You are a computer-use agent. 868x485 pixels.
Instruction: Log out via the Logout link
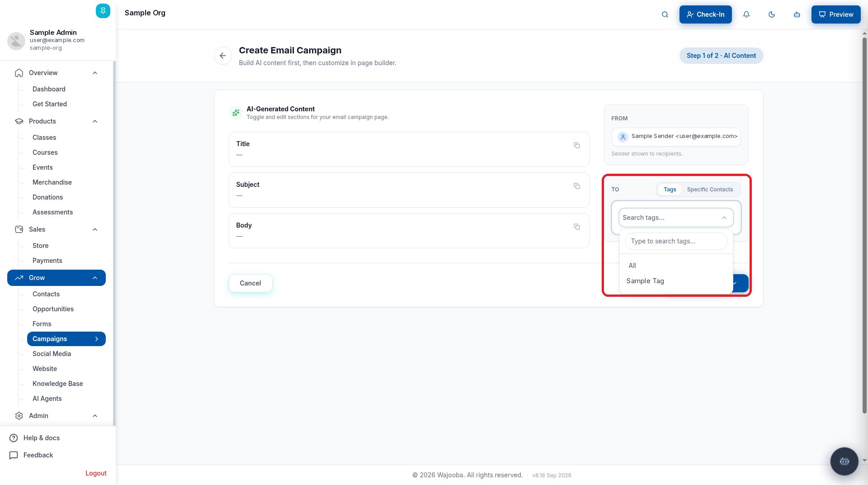point(96,473)
